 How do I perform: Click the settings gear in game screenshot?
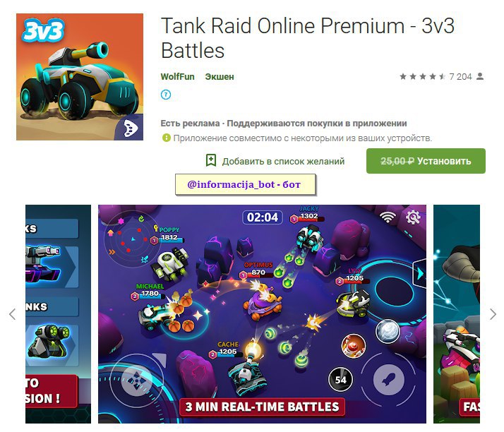point(413,217)
